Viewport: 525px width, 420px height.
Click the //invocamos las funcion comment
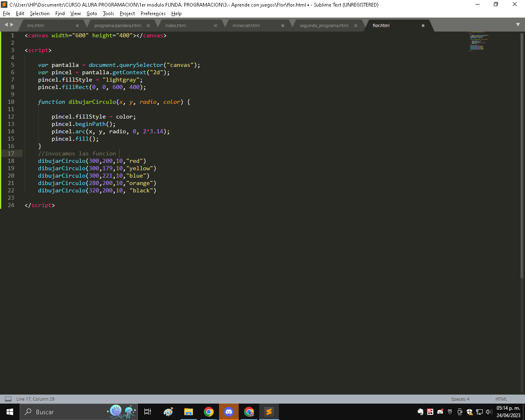(x=77, y=153)
